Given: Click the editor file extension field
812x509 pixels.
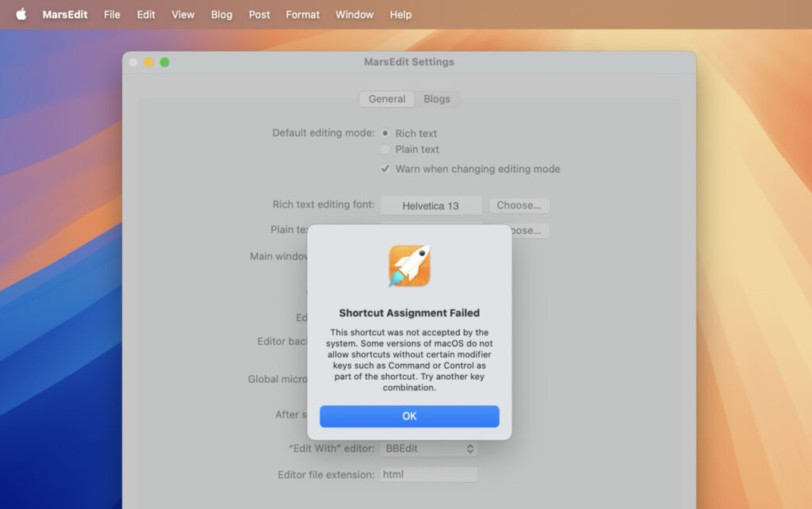Looking at the screenshot, I should (x=428, y=474).
